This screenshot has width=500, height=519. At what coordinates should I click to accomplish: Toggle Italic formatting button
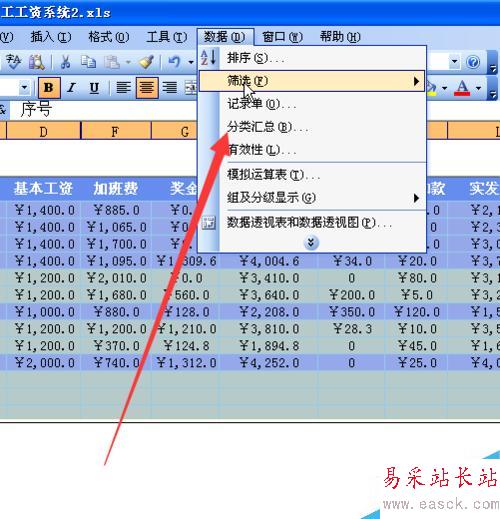tap(71, 88)
